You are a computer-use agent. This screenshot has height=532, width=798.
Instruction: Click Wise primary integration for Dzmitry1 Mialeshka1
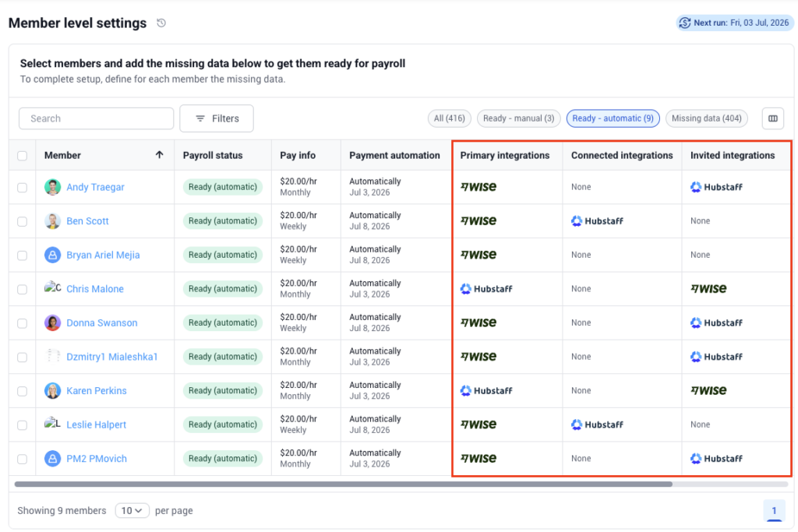(478, 357)
